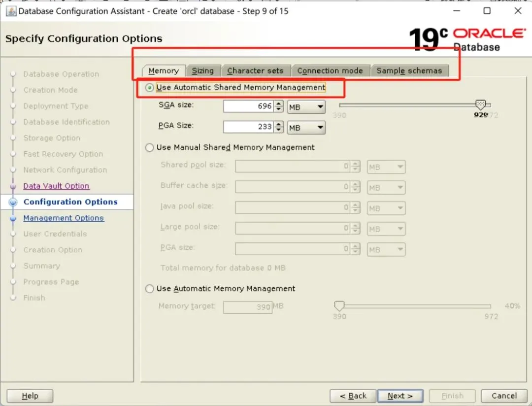This screenshot has height=406, width=532.
Task: Decrease SGA size with down arrow
Action: (x=278, y=109)
